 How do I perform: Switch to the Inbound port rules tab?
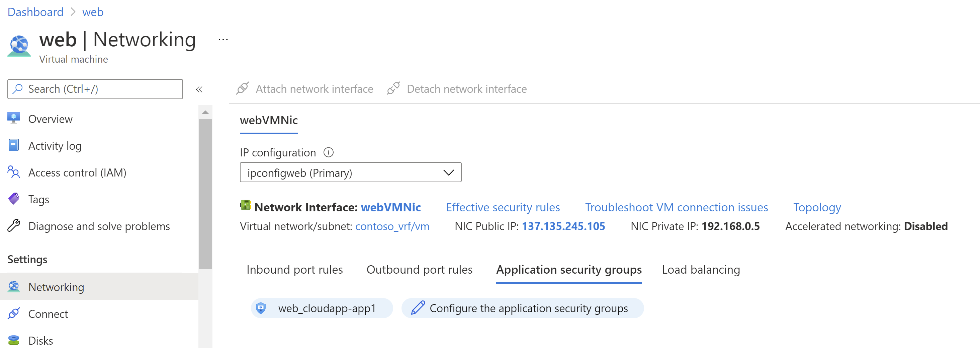point(295,269)
